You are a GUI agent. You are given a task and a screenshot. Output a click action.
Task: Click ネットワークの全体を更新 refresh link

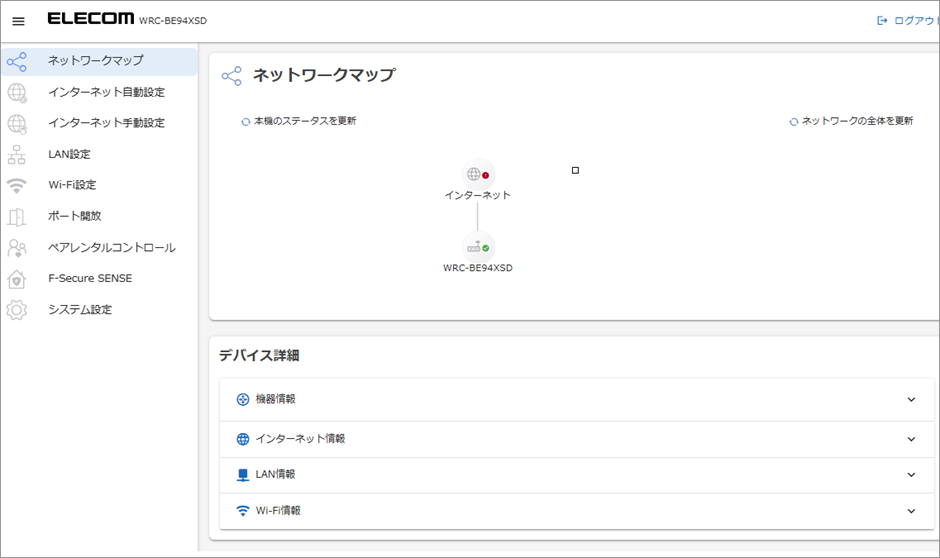point(851,121)
